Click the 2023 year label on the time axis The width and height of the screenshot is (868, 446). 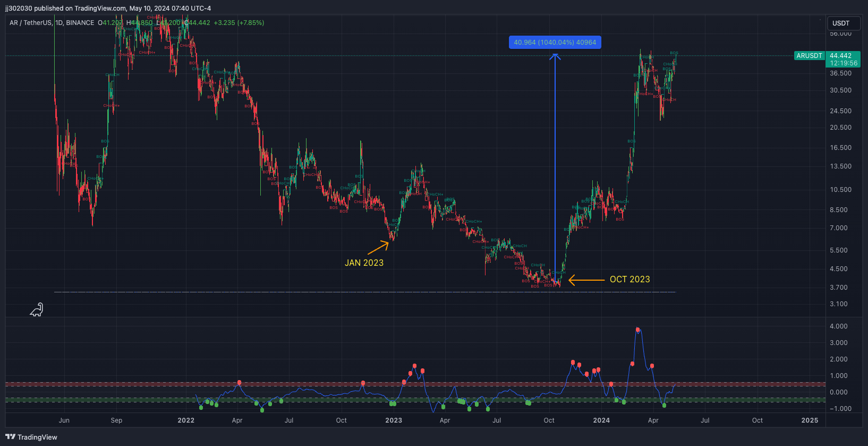coord(394,420)
